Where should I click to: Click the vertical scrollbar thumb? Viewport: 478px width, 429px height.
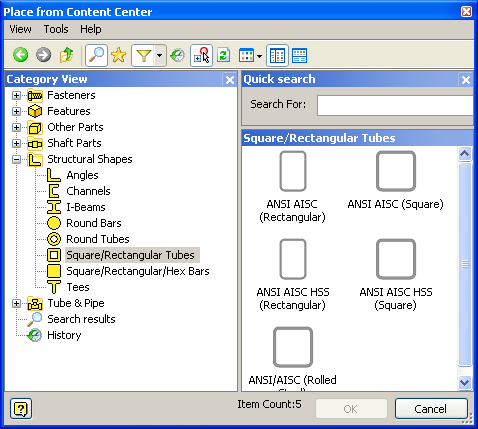click(465, 264)
